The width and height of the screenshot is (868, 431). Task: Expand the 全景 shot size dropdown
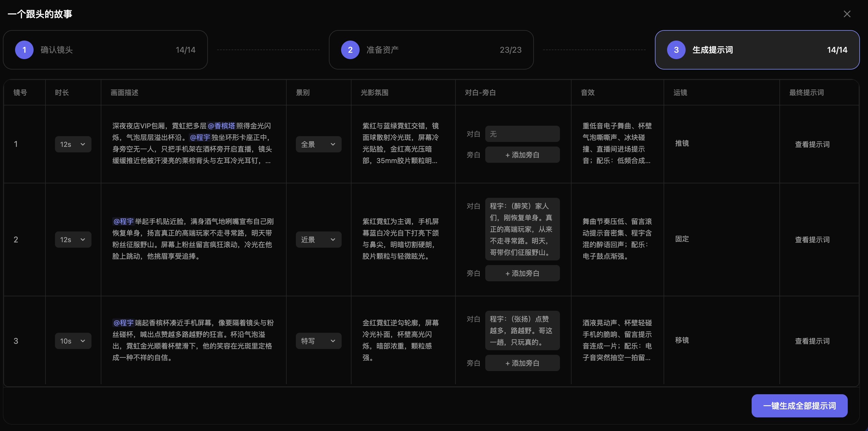tap(318, 144)
